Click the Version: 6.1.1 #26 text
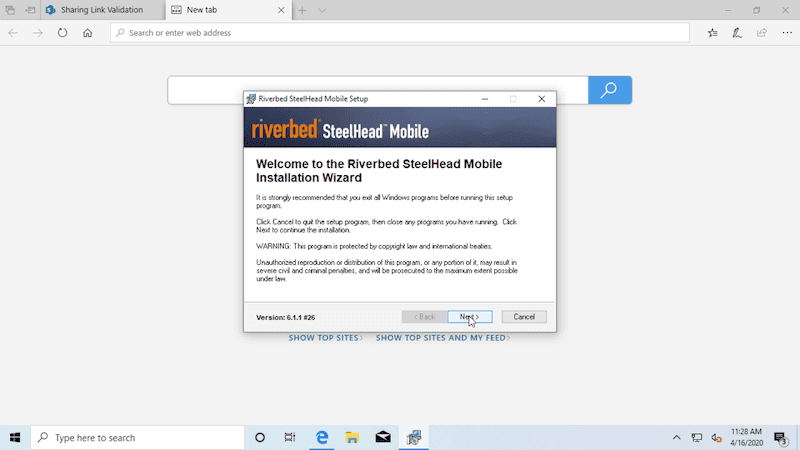800x450 pixels. 285,317
